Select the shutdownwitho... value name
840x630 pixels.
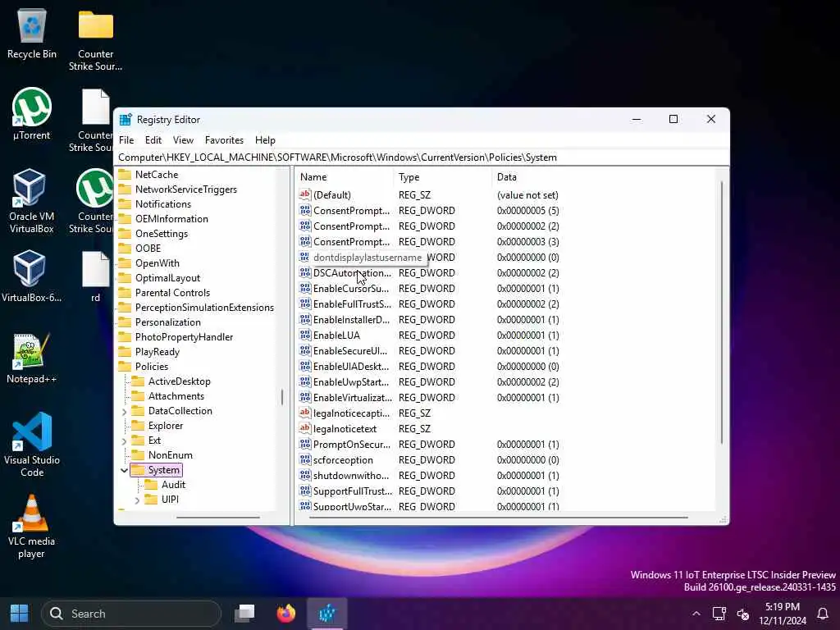pyautogui.click(x=351, y=475)
